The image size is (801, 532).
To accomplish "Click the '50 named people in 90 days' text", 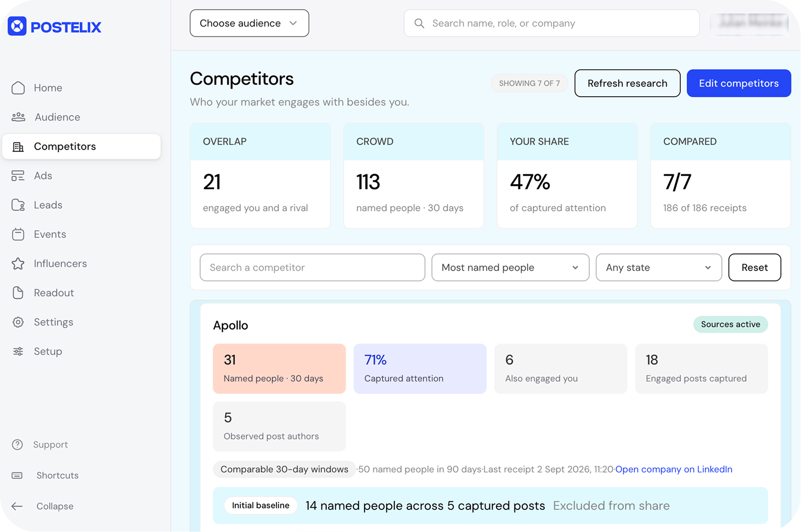I will [420, 469].
